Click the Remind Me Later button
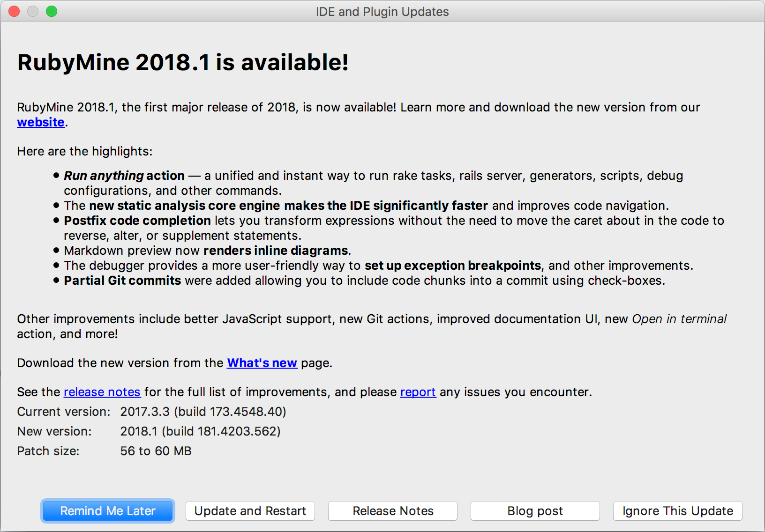Image resolution: width=765 pixels, height=532 pixels. point(108,511)
